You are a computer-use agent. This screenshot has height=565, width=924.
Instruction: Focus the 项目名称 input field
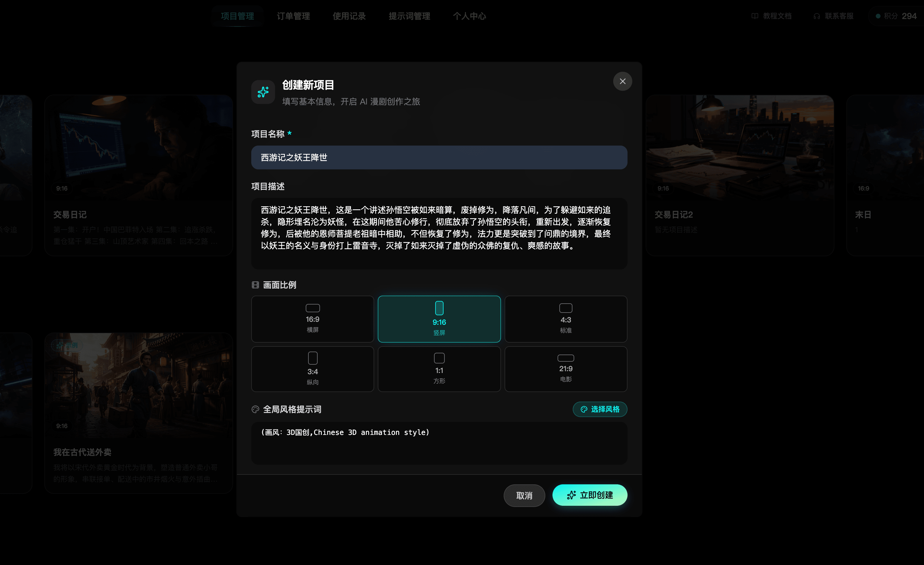click(x=439, y=157)
